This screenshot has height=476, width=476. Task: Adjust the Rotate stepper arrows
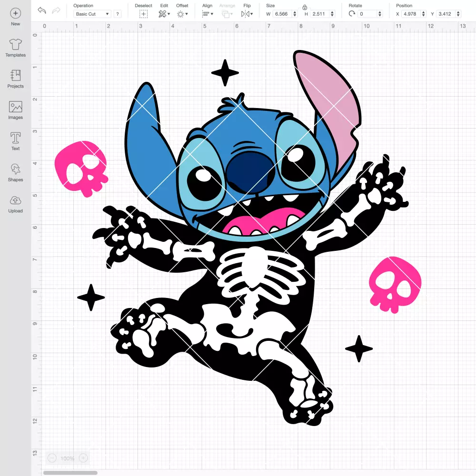(x=380, y=14)
